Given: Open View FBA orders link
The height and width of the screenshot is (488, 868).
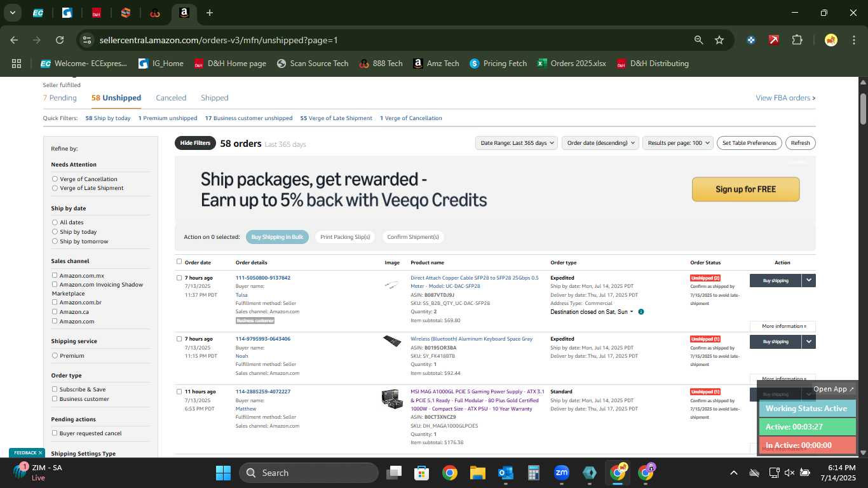Looking at the screenshot, I should coord(785,98).
